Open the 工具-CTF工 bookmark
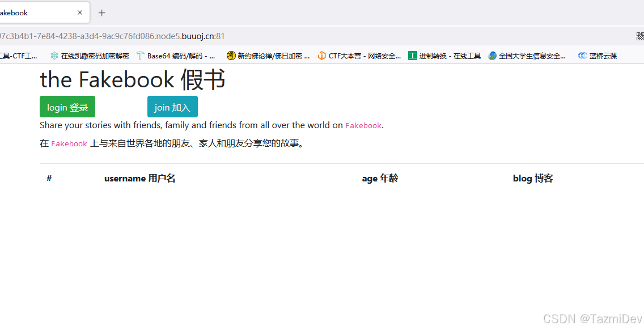The height and width of the screenshot is (330, 644). click(19, 56)
